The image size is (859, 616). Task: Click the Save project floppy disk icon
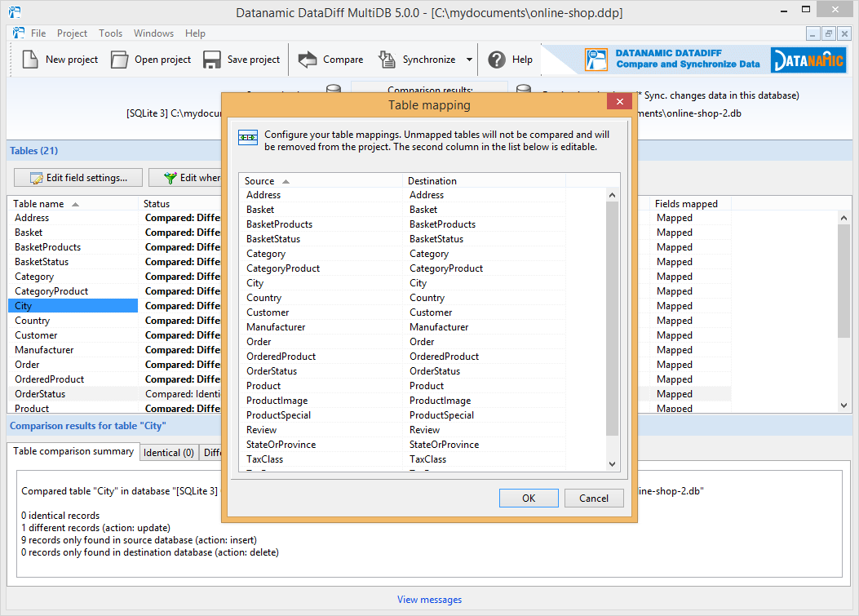211,60
